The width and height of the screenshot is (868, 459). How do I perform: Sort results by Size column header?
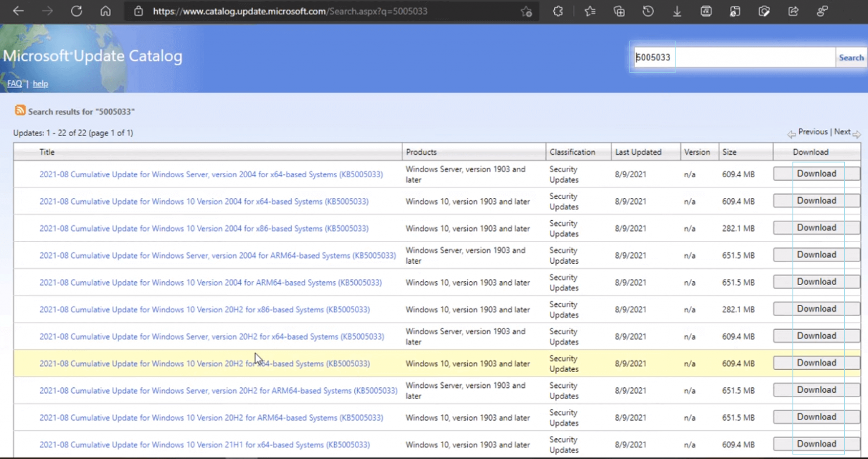coord(729,152)
